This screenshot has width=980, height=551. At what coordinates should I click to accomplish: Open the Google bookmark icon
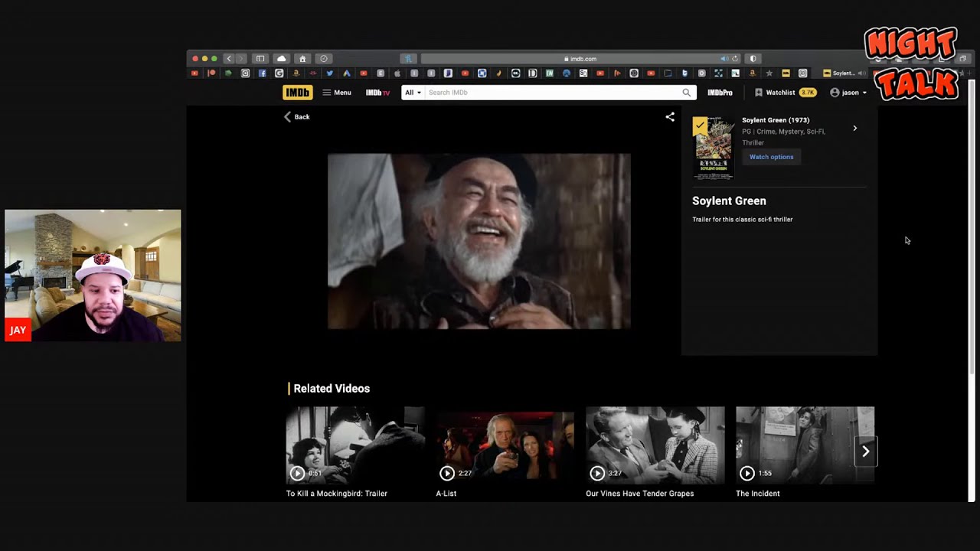(279, 73)
